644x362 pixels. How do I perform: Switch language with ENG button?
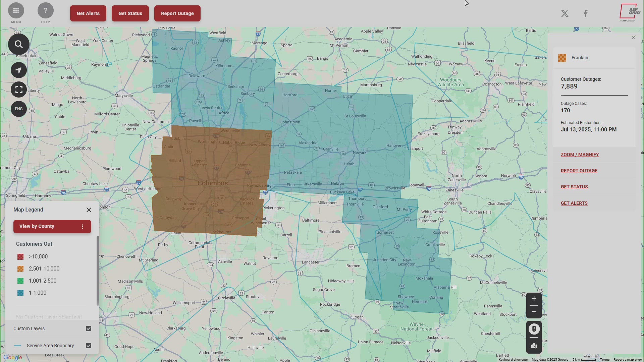pyautogui.click(x=19, y=109)
